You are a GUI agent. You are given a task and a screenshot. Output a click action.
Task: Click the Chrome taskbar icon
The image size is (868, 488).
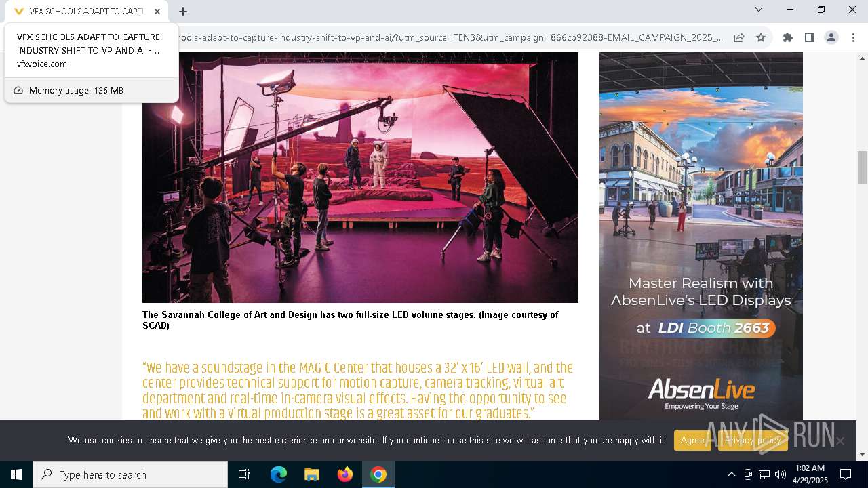378,474
